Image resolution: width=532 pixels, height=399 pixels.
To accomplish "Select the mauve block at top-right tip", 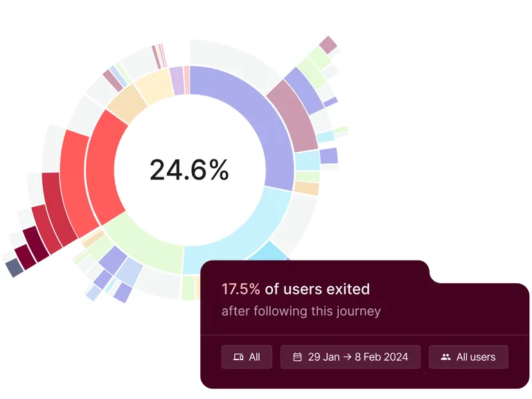I will (328, 45).
